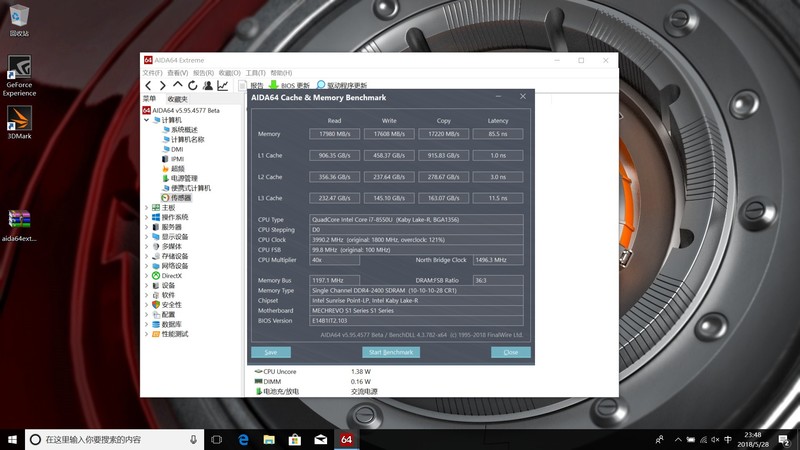Expand the 显示设备 tree node
Image resolution: width=800 pixels, height=450 pixels.
146,237
